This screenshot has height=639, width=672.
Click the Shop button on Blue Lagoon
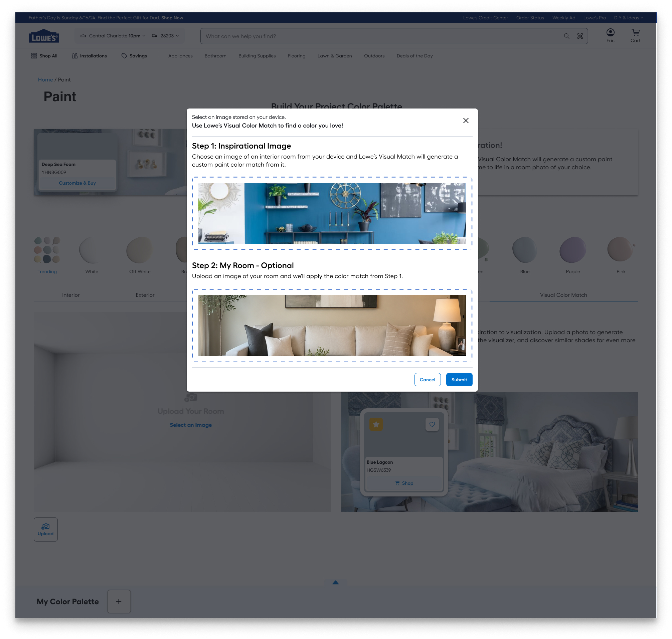click(x=404, y=483)
